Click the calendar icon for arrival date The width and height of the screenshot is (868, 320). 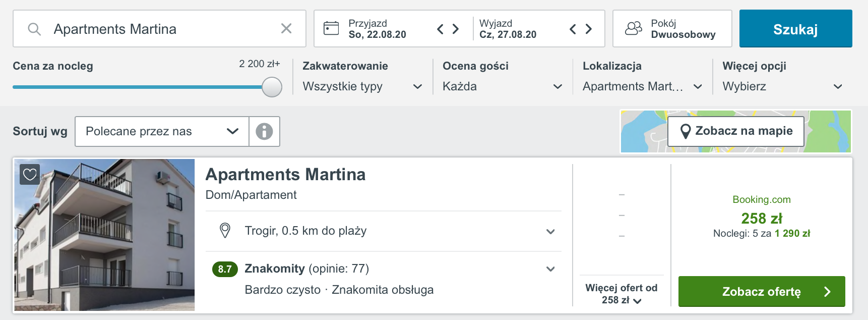click(331, 28)
